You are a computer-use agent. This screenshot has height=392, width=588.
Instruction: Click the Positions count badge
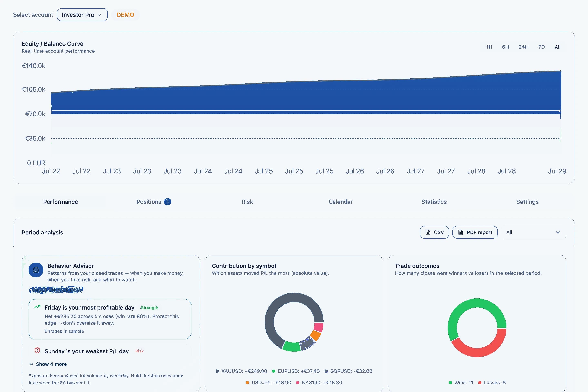coord(167,202)
